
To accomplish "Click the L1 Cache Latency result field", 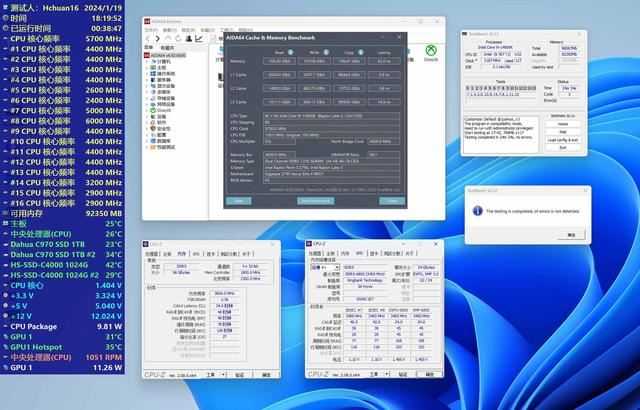I will [384, 75].
